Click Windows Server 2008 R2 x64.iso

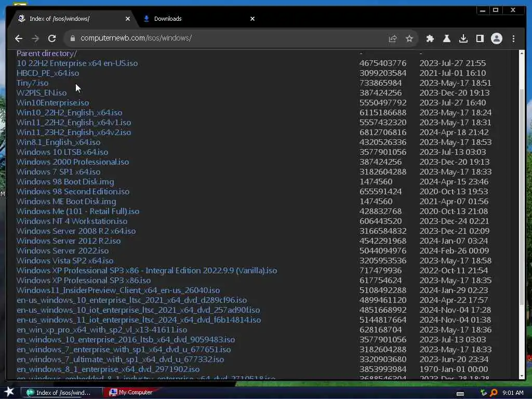point(76,230)
